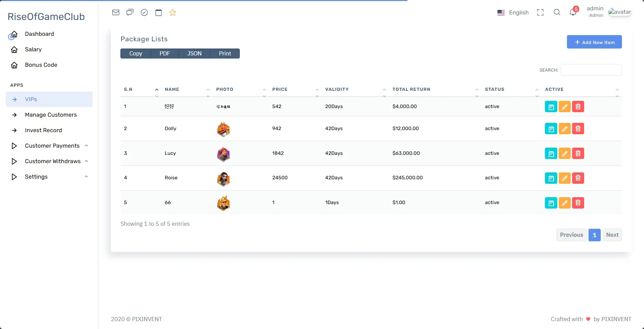Sort table by the Price column header
Image resolution: width=644 pixels, height=329 pixels.
[x=280, y=89]
